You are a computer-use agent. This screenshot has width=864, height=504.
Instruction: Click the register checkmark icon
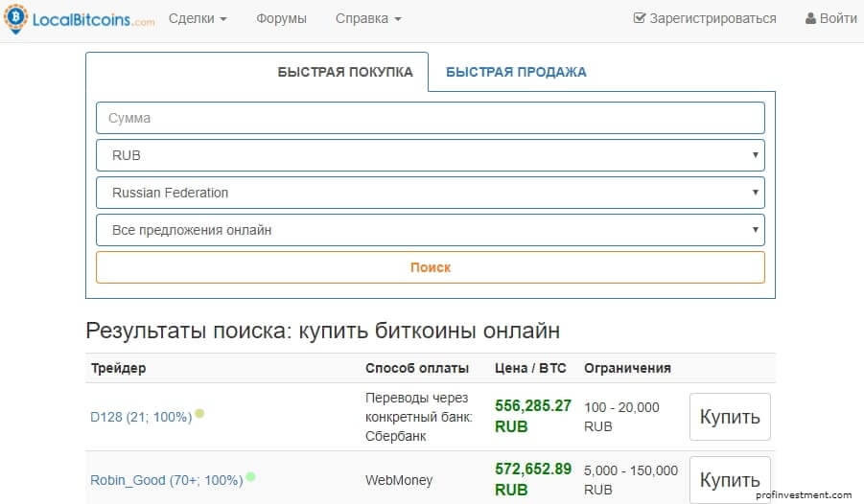click(640, 17)
